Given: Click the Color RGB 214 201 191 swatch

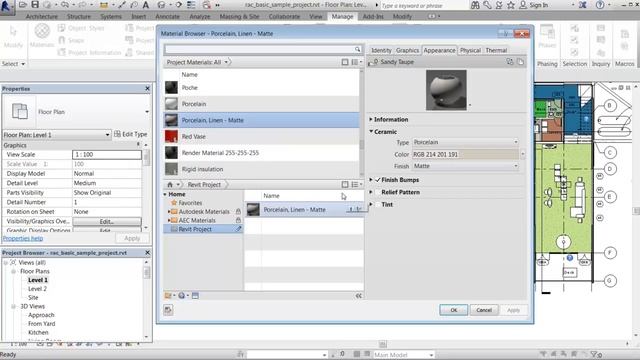Looking at the screenshot, I should point(465,154).
